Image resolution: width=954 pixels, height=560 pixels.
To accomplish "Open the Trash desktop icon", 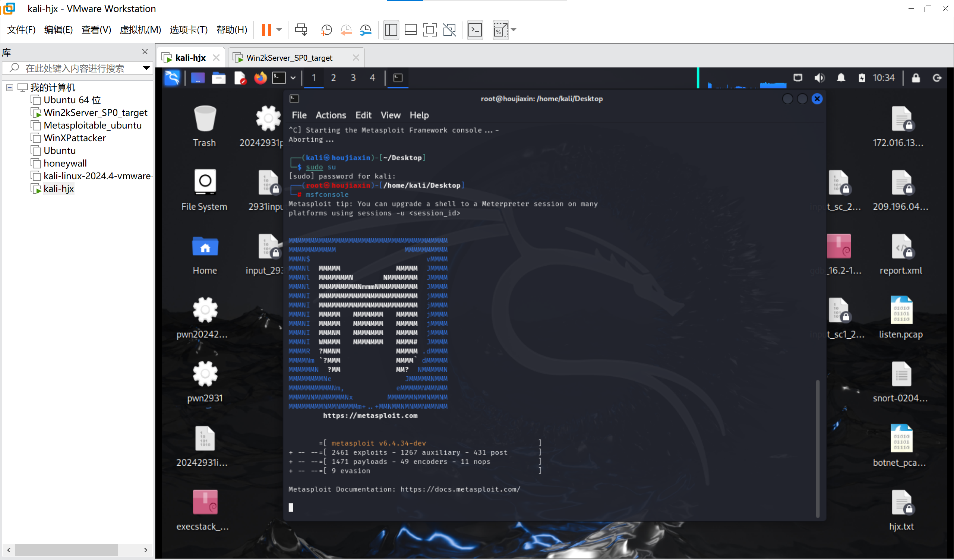I will click(x=205, y=126).
